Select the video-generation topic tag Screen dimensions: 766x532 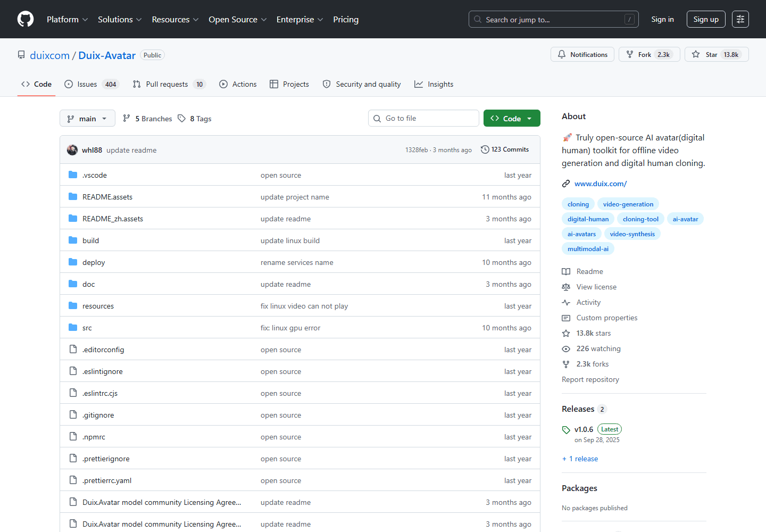coord(628,204)
